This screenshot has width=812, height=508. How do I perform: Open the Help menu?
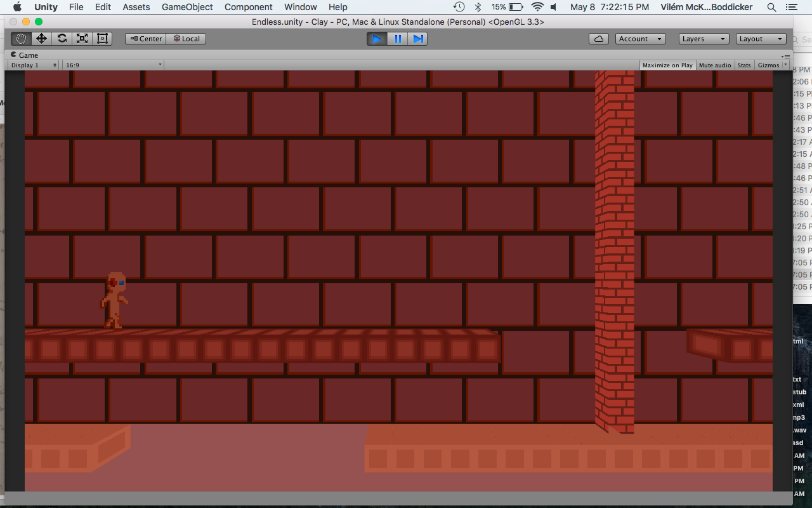(x=338, y=7)
